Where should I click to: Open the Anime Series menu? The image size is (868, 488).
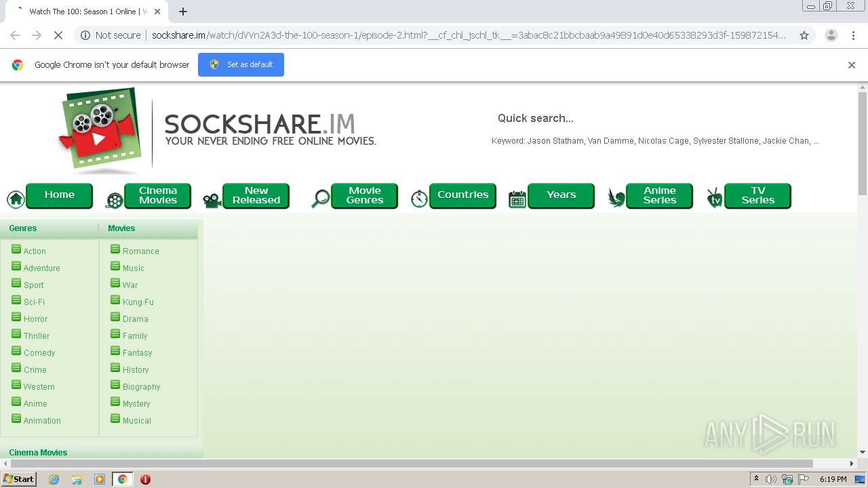(x=660, y=196)
